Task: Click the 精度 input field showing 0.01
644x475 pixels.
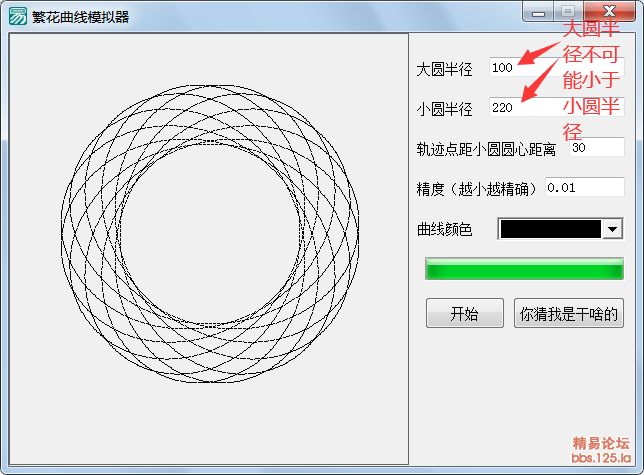Action: (585, 187)
